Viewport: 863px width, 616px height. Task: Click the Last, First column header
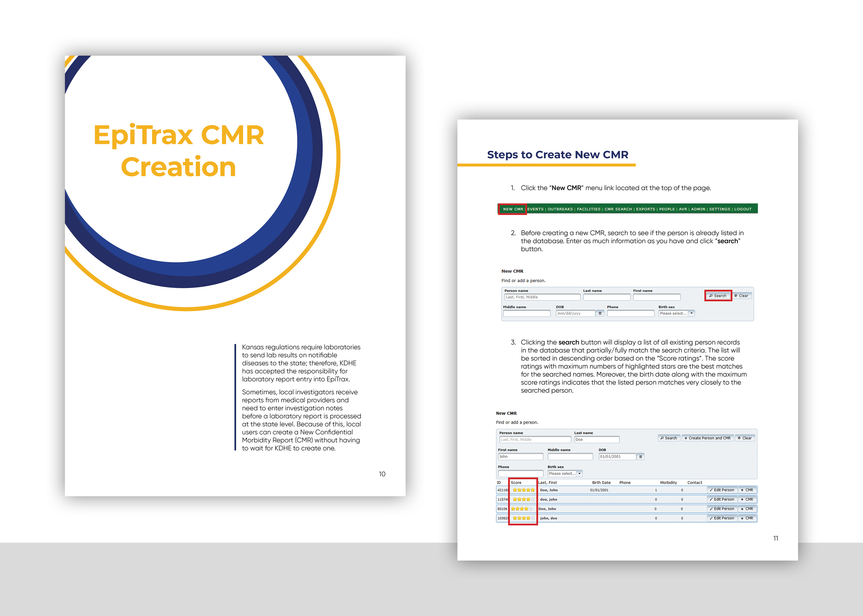547,483
